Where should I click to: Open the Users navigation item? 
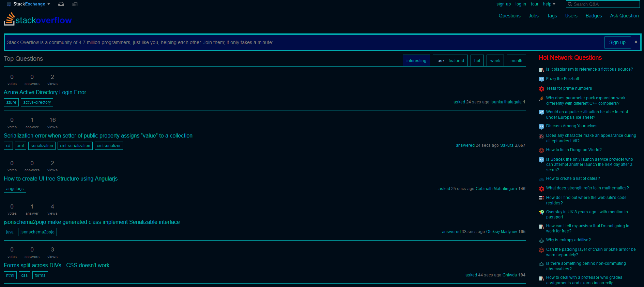571,16
